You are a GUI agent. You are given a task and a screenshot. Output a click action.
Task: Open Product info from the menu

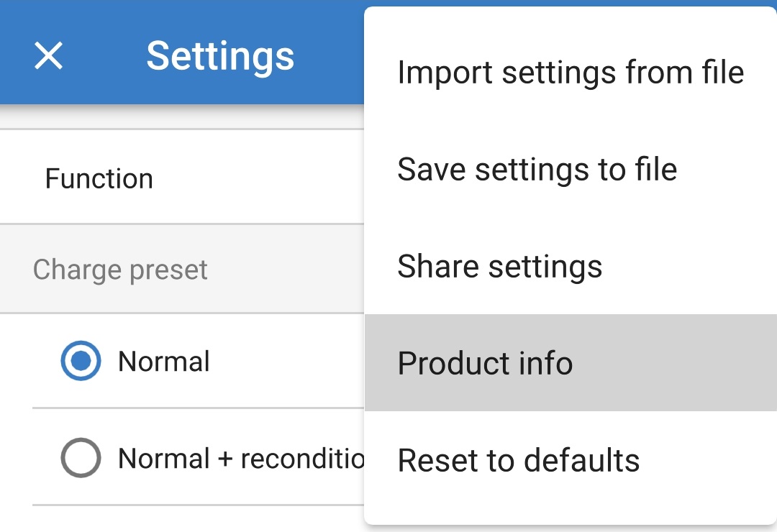[x=485, y=364]
